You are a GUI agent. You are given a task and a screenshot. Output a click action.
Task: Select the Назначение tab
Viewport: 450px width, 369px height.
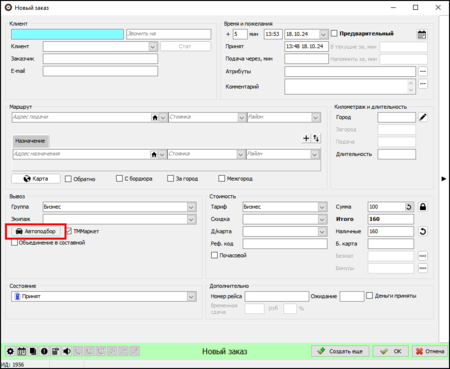click(31, 141)
